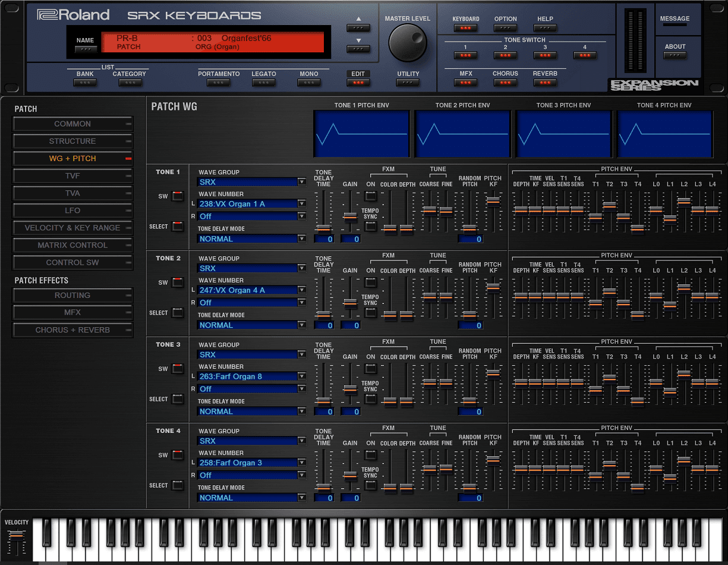Open Tone 3 Wave Group dropdown

pos(252,354)
